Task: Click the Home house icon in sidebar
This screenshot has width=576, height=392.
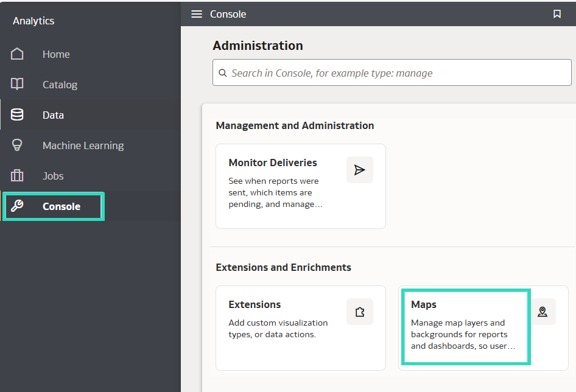Action: [17, 54]
